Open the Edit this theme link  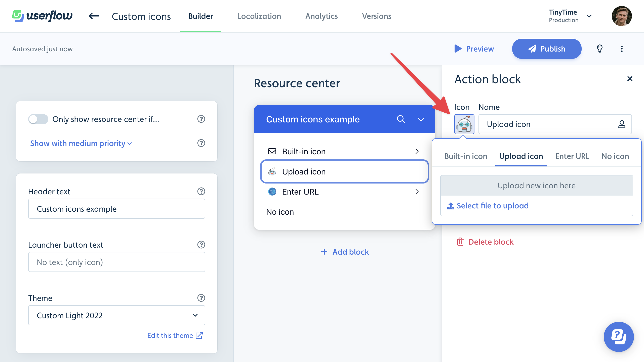point(175,335)
